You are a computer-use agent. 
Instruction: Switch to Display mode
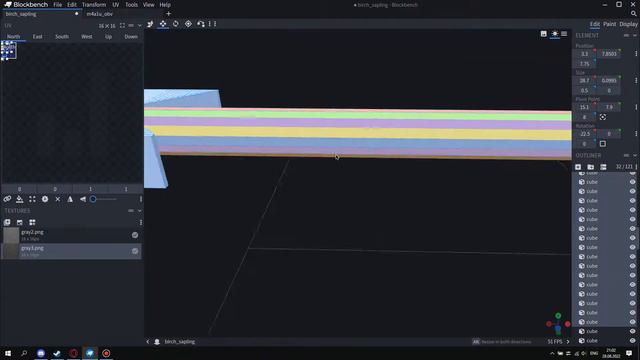(x=628, y=24)
